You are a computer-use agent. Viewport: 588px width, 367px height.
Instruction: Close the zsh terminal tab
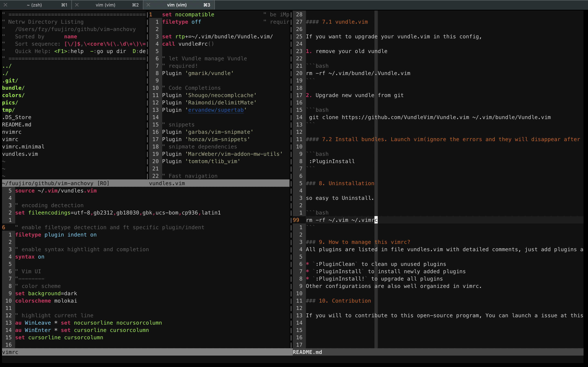tap(5, 5)
